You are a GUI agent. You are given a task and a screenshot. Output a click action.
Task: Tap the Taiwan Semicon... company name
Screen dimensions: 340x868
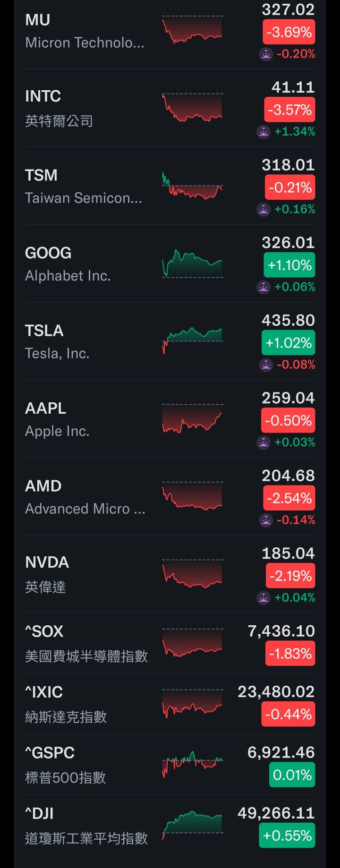pos(83,198)
